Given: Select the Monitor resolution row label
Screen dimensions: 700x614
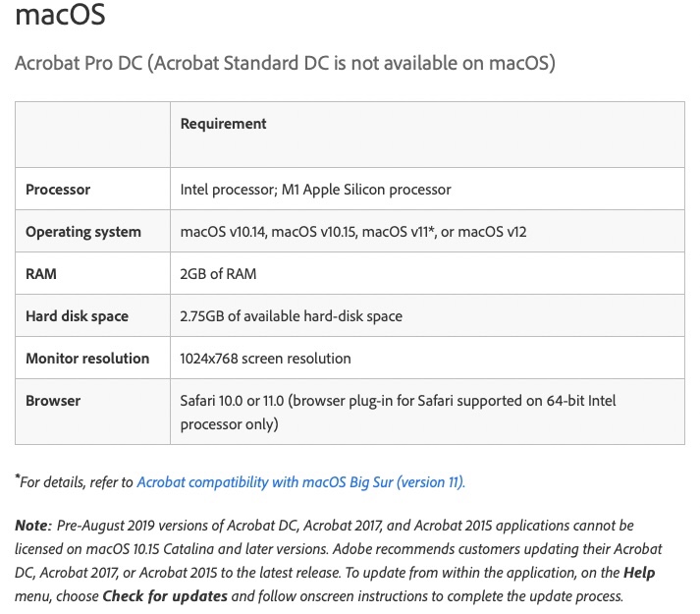Looking at the screenshot, I should [x=87, y=359].
